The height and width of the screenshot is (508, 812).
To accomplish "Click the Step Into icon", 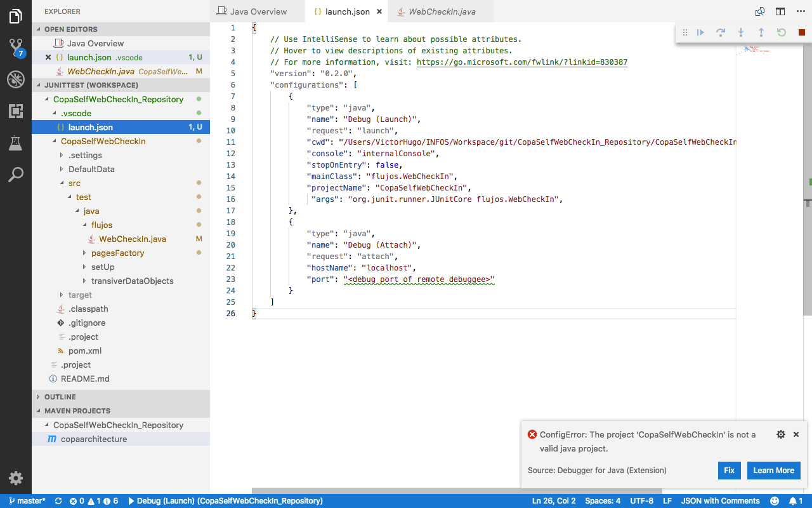I will point(740,32).
